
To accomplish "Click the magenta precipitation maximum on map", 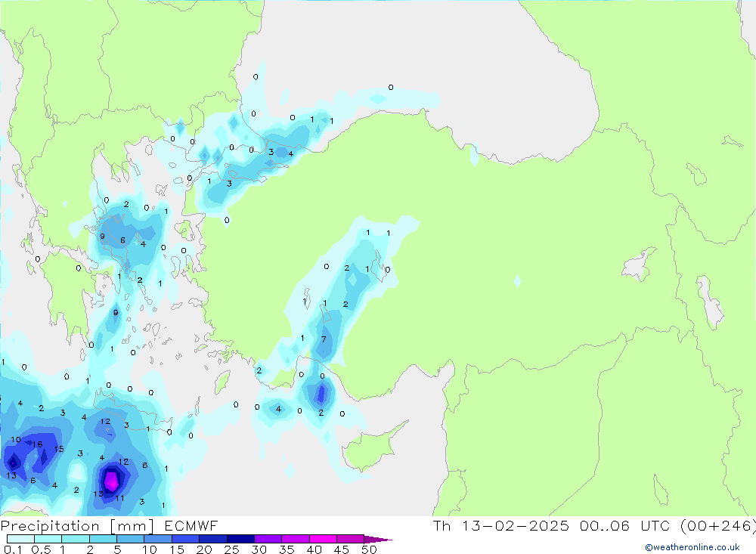I will 111,481.
